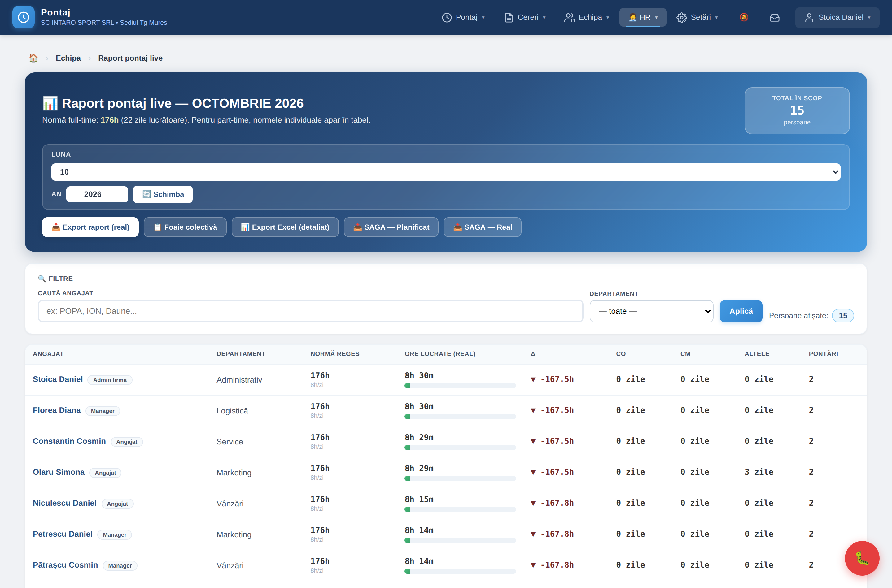
Task: Open the Pontaj menu
Action: pyautogui.click(x=463, y=17)
